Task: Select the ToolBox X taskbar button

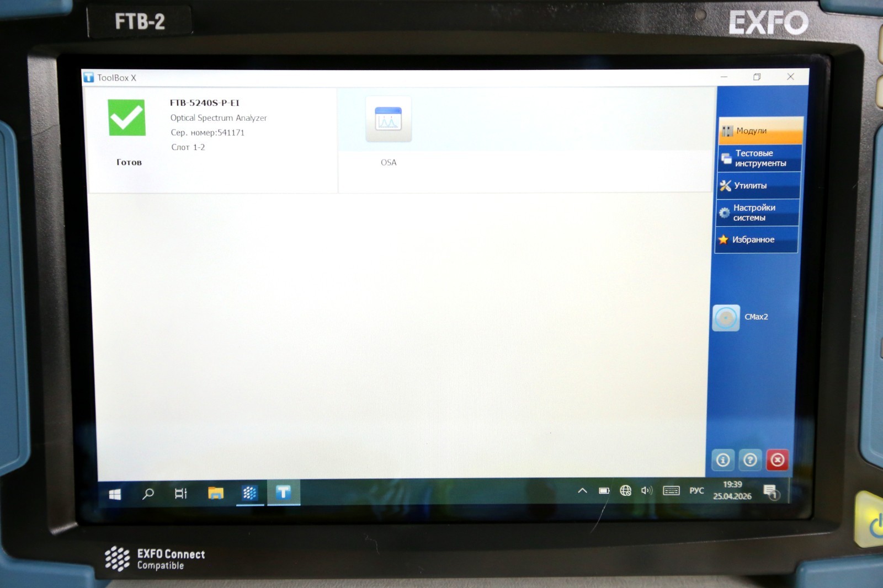Action: pos(284,492)
